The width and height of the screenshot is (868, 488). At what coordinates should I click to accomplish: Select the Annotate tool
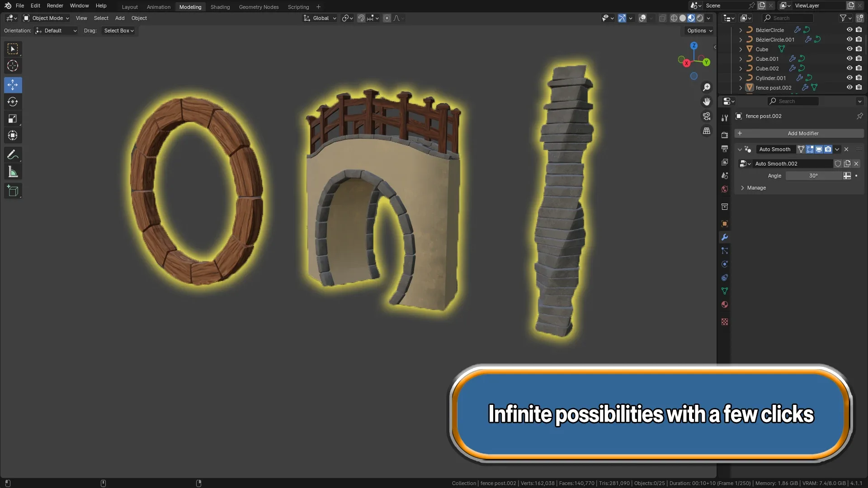pyautogui.click(x=13, y=155)
